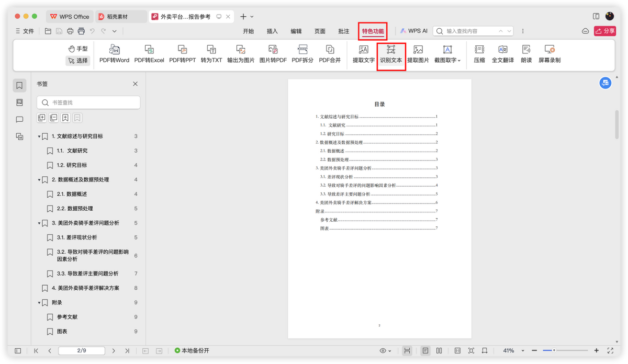Click the 书签查找 bookmark search field
This screenshot has height=364, width=628.
(88, 103)
